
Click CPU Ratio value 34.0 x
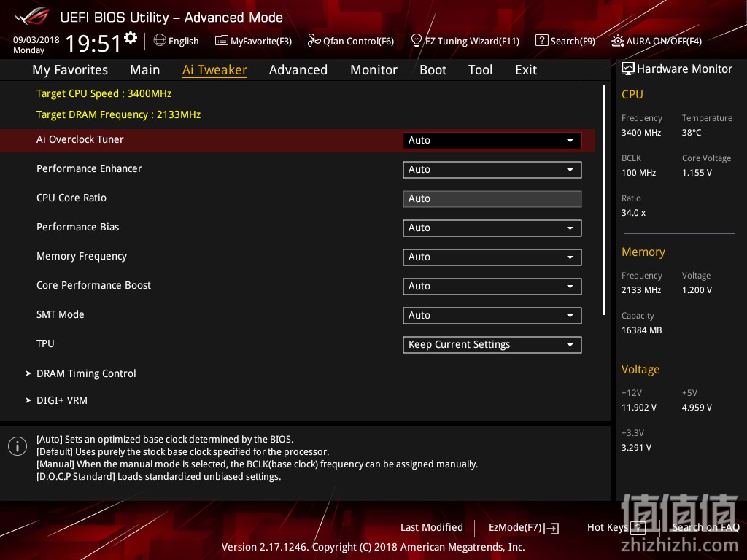pyautogui.click(x=634, y=213)
